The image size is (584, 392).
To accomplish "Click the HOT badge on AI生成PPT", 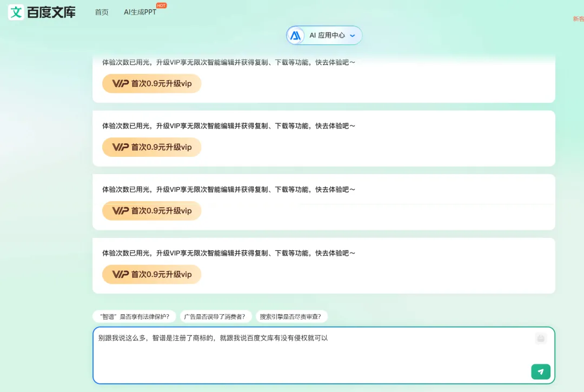I will pos(161,5).
